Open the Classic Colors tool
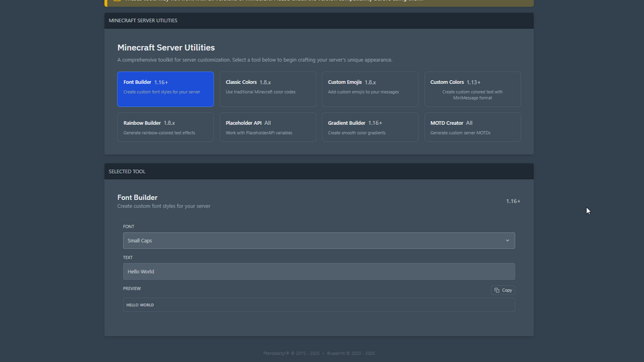This screenshot has height=362, width=644. 267,89
